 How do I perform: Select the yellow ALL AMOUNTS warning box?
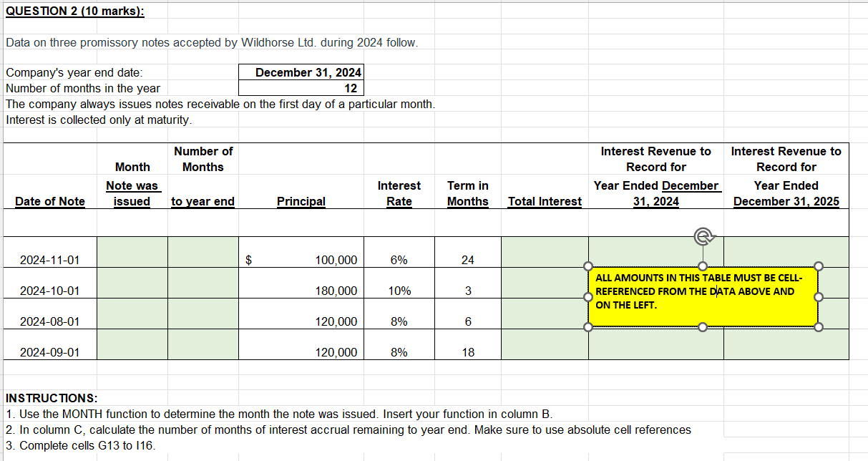click(703, 296)
